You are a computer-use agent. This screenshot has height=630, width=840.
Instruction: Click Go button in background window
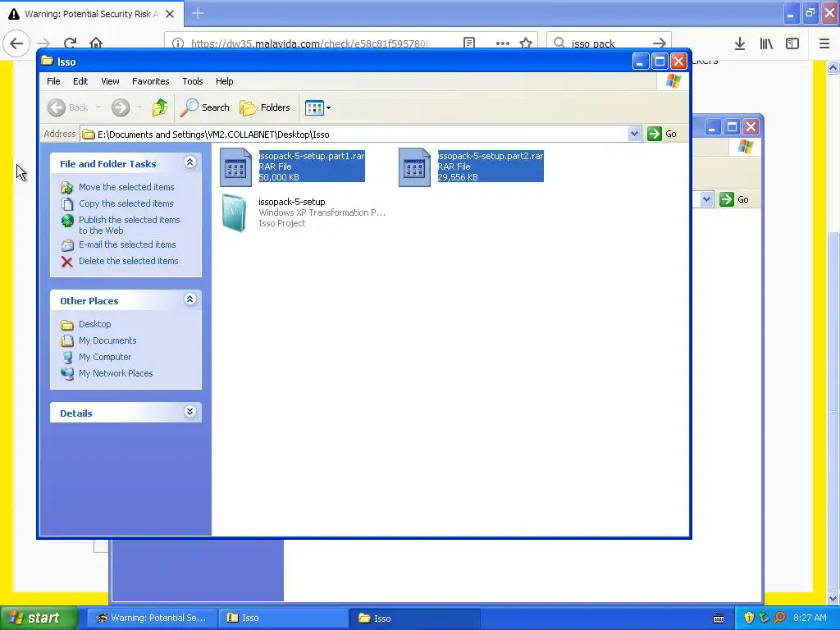coord(734,199)
